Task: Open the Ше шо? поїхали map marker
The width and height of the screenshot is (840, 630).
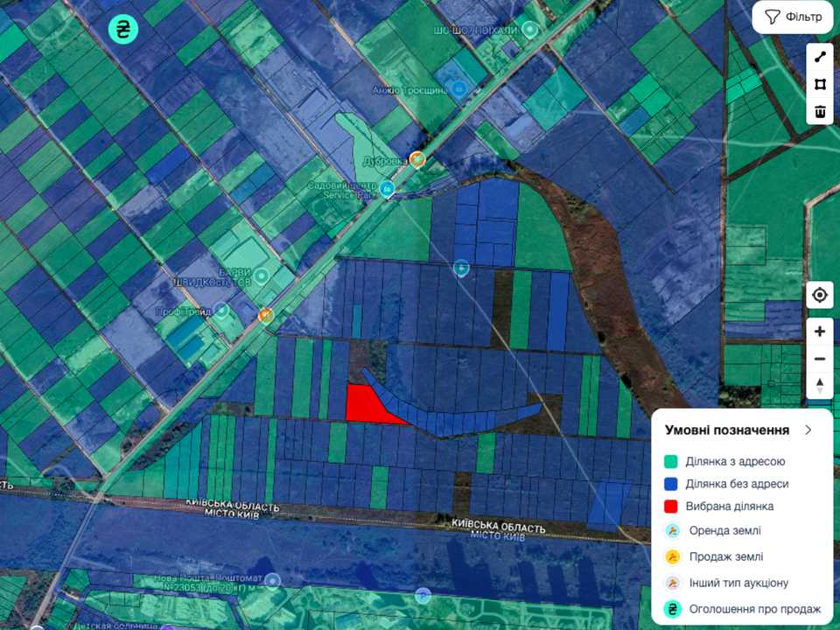Action: pos(530,30)
